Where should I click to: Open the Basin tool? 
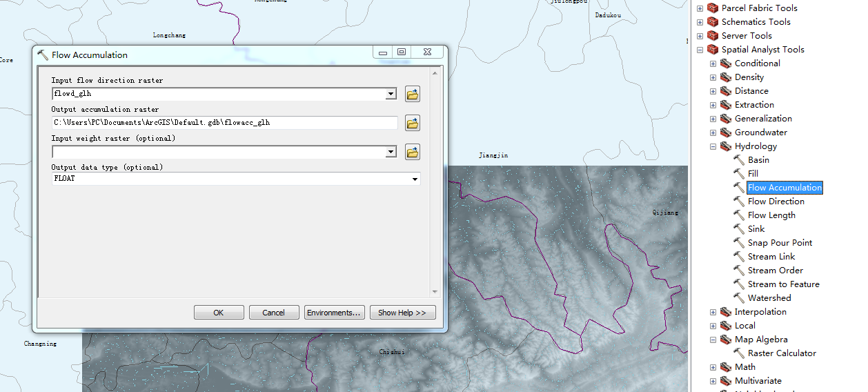pos(758,160)
